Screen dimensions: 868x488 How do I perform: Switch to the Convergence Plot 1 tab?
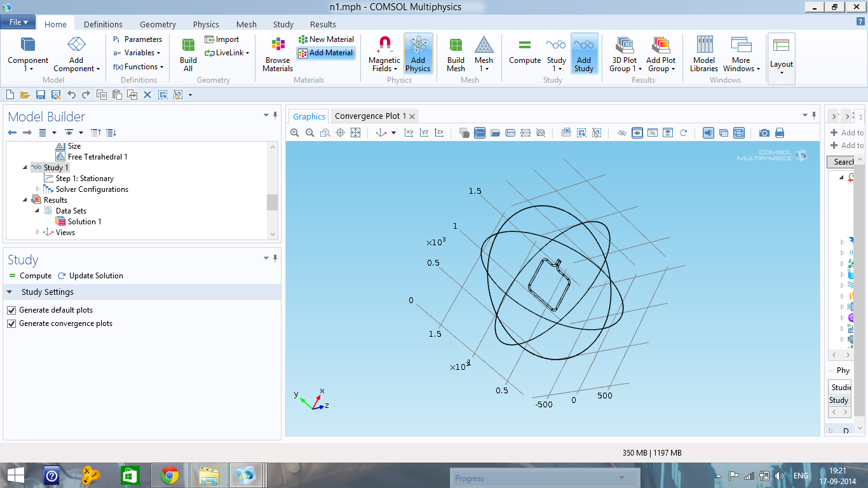[x=370, y=116]
